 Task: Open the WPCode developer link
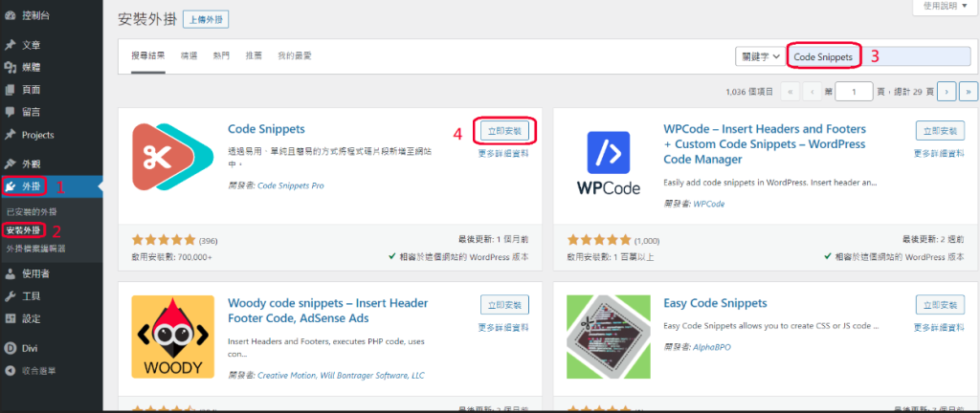[709, 204]
